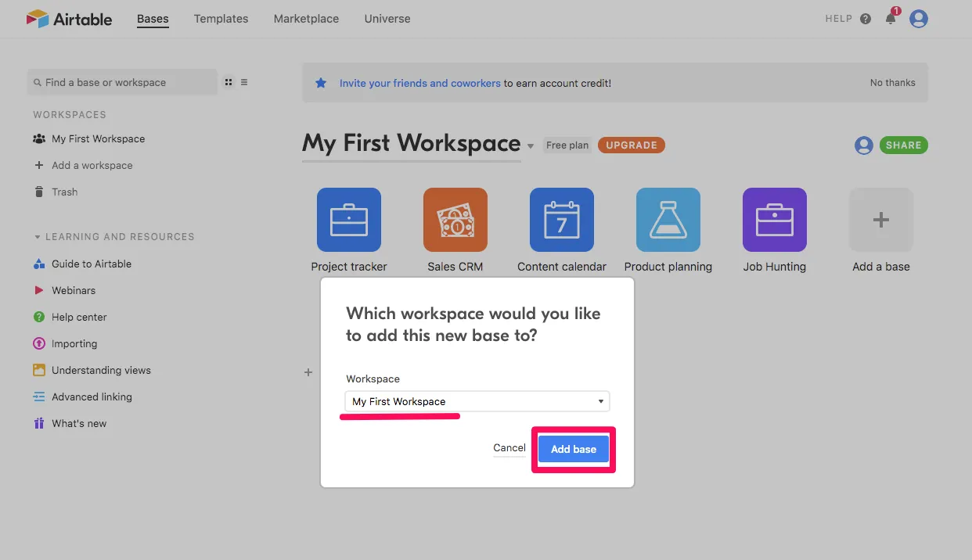Open the Sales CRM base
Image resolution: width=972 pixels, height=560 pixels.
point(455,220)
